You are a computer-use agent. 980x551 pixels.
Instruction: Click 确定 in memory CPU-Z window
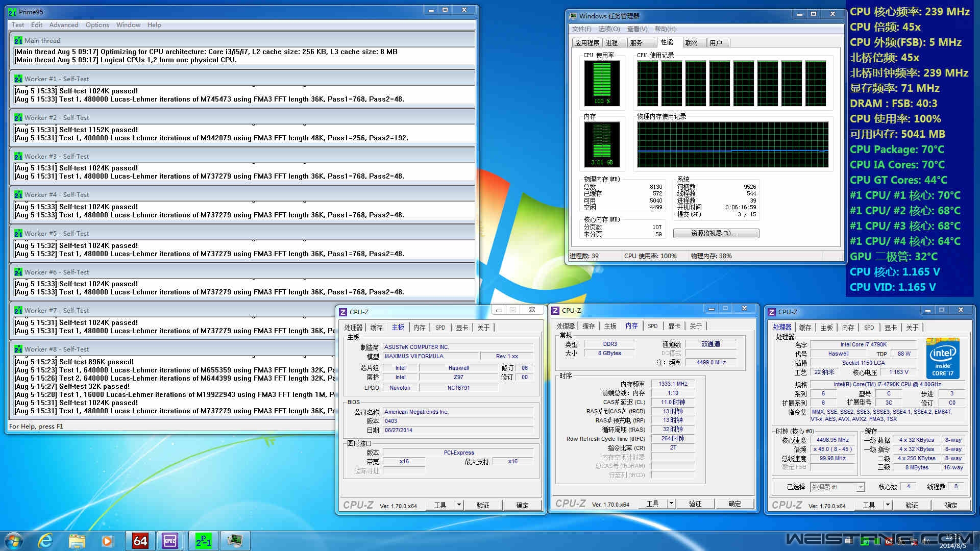tap(734, 504)
